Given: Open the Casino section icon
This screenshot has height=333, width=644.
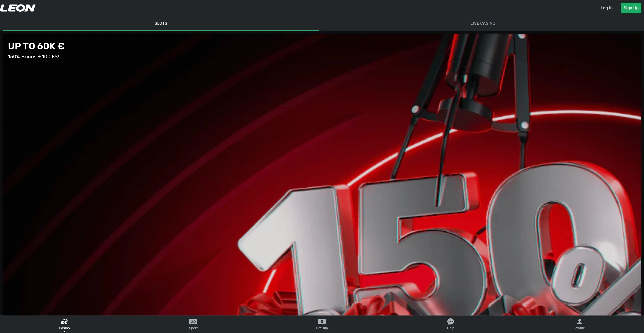Looking at the screenshot, I should (x=64, y=322).
